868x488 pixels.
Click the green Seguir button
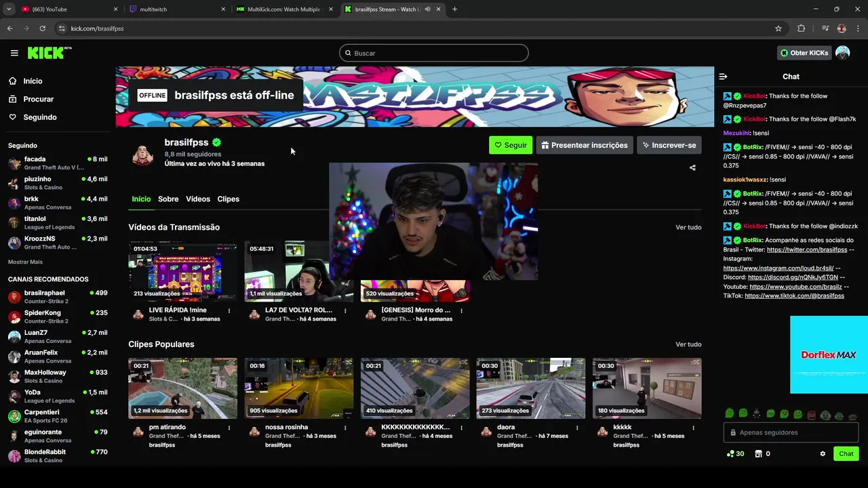click(x=511, y=145)
